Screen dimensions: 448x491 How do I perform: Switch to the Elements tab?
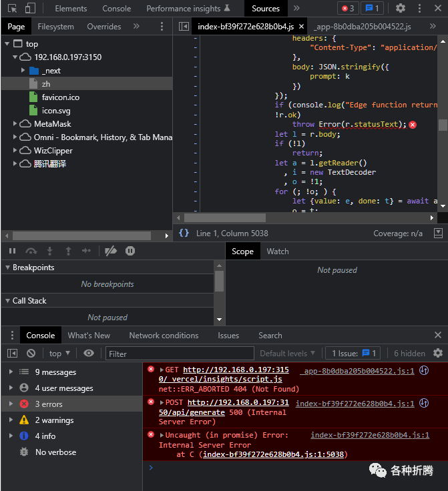click(x=71, y=9)
